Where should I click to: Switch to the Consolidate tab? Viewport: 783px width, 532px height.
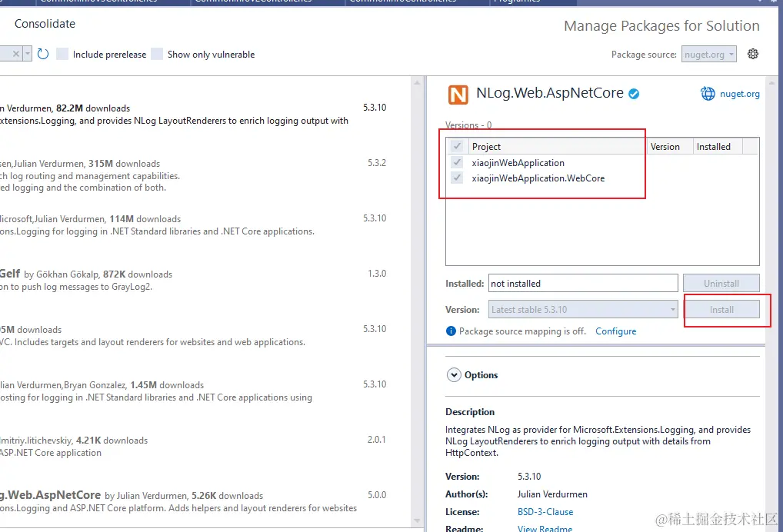click(45, 24)
